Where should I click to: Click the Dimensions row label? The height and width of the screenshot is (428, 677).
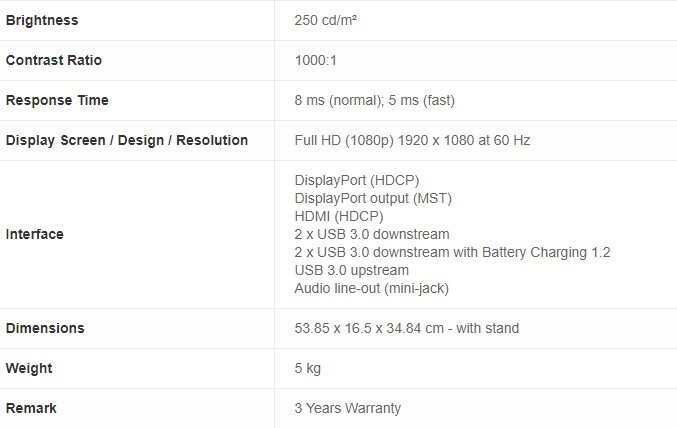coord(45,328)
